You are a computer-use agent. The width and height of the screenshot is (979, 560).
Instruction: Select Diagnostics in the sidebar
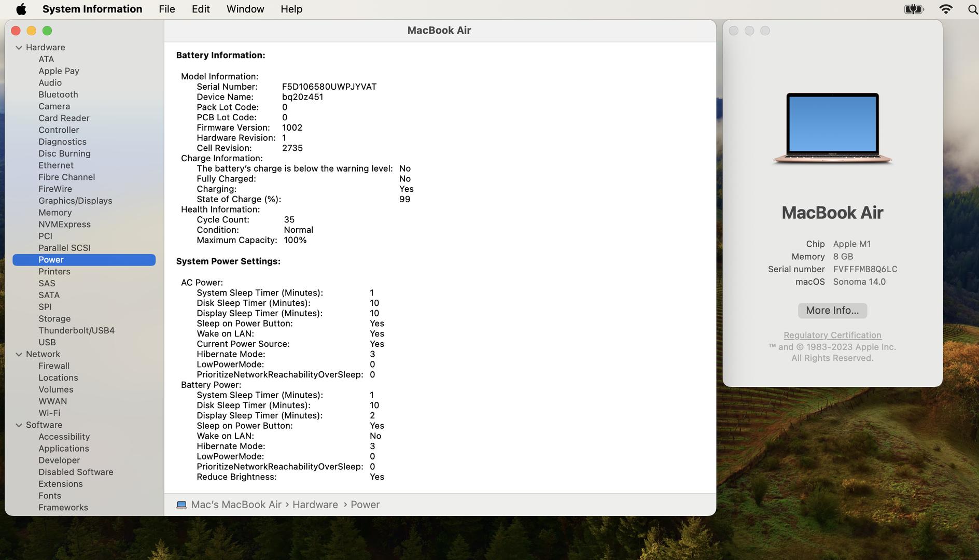click(62, 142)
